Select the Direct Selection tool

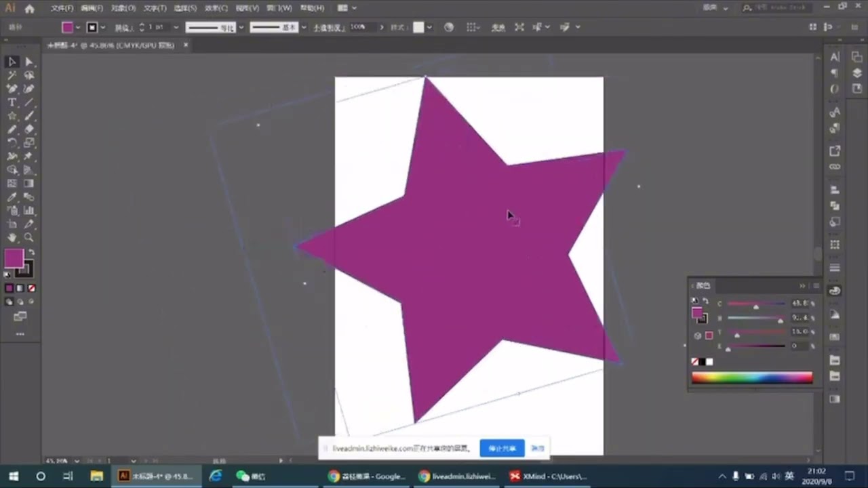[x=29, y=62]
